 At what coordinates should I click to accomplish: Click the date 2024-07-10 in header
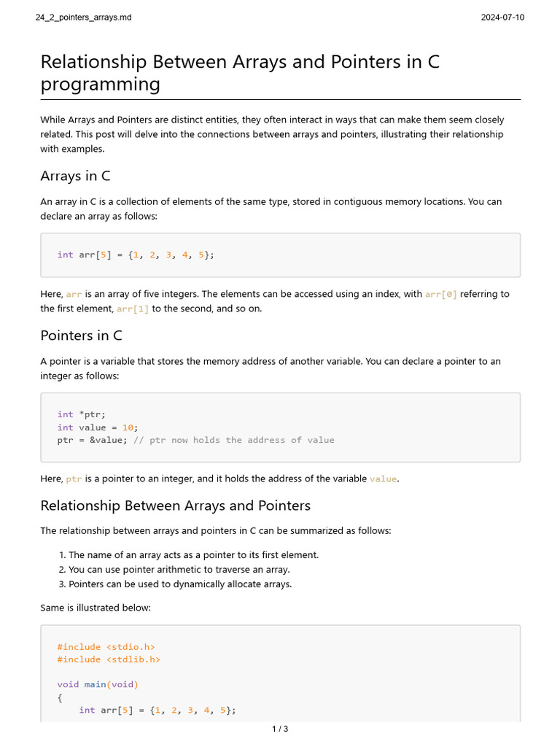[502, 18]
